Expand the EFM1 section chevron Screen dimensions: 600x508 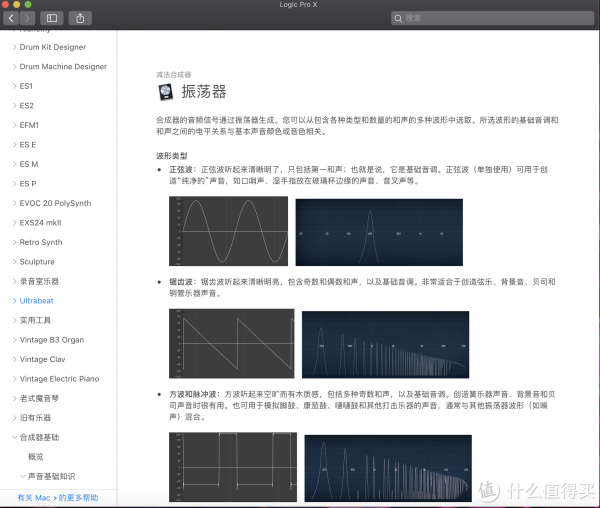pyautogui.click(x=15, y=125)
